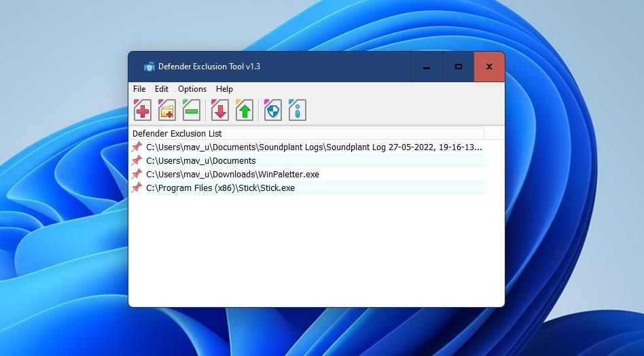This screenshot has width=644, height=356.
Task: Open the Edit menu
Action: [x=162, y=89]
